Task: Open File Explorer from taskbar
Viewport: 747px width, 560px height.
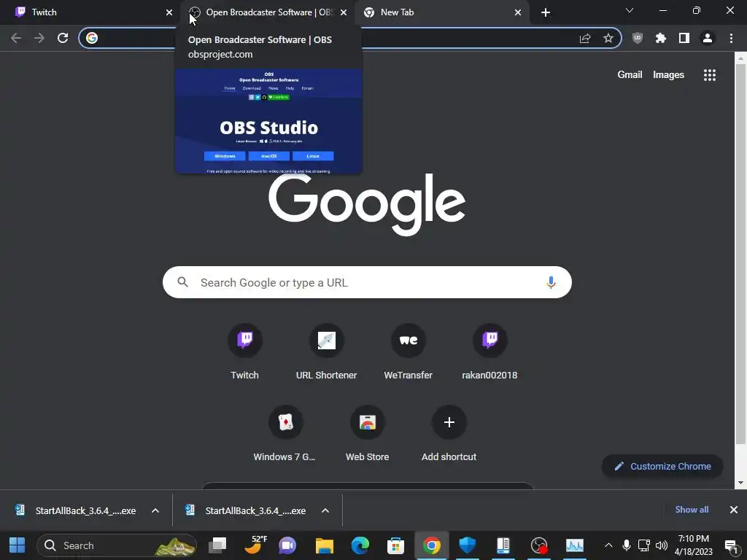Action: (x=325, y=545)
